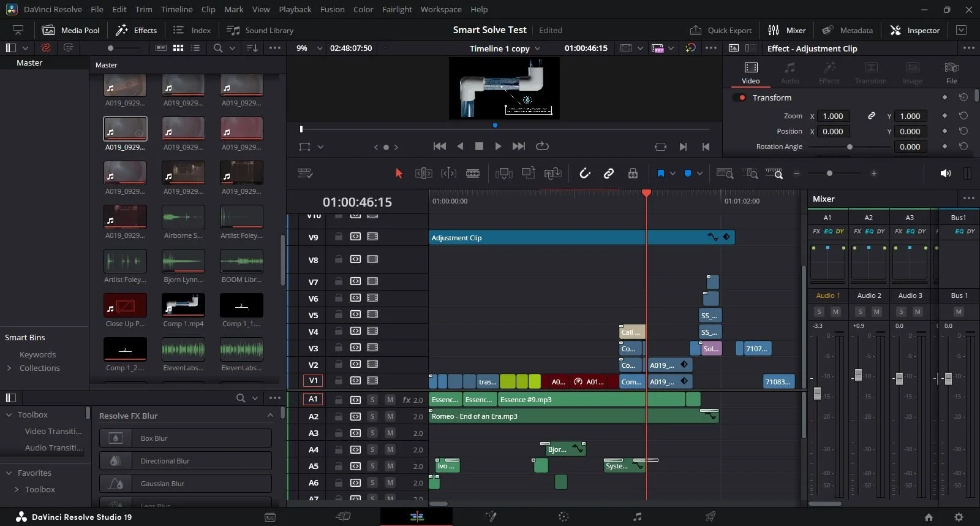Toggle the Mixer panel
Viewport: 980px width, 526px height.
point(787,30)
